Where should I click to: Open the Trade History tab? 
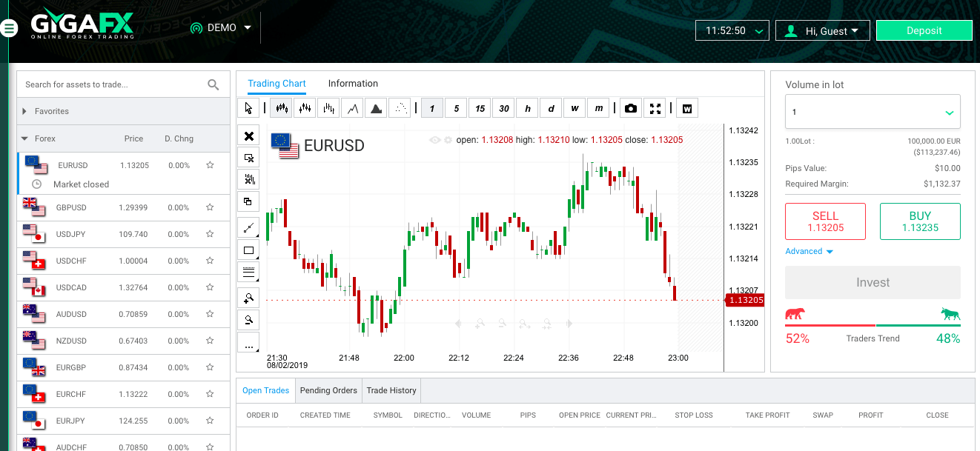(391, 390)
